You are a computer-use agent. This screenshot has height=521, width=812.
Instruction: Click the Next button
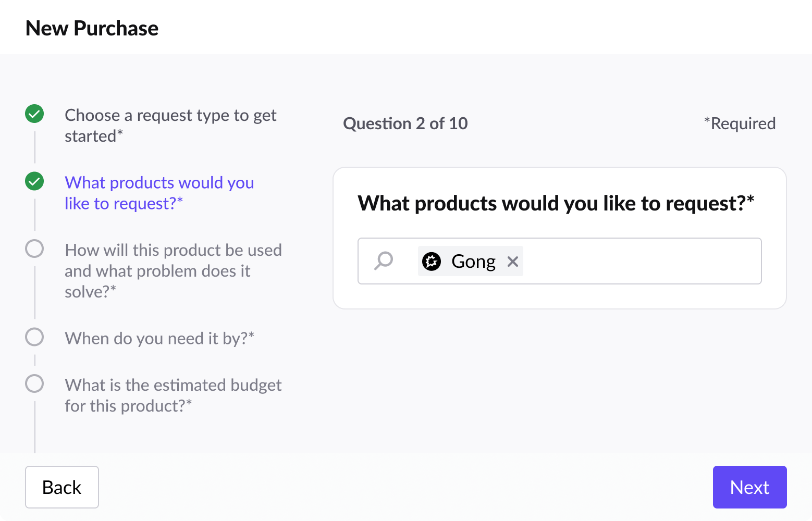pyautogui.click(x=749, y=487)
